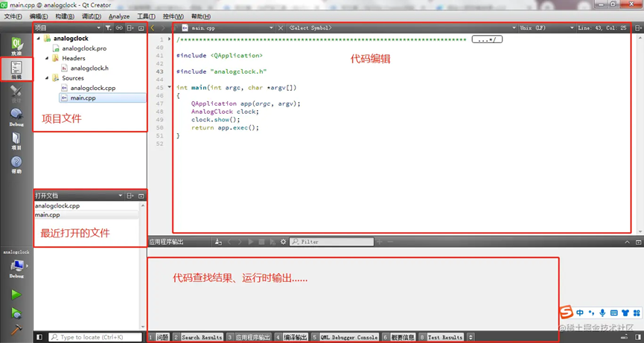
Task: Select analogclock.pro in project tree
Action: (84, 48)
